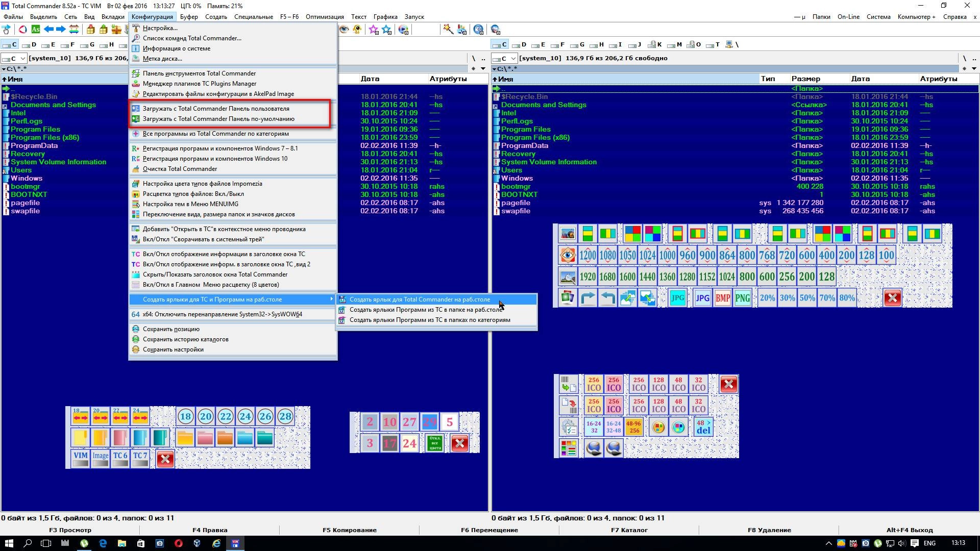The height and width of the screenshot is (551, 980).
Task: Open the Буфер menu in menu bar
Action: click(x=189, y=17)
